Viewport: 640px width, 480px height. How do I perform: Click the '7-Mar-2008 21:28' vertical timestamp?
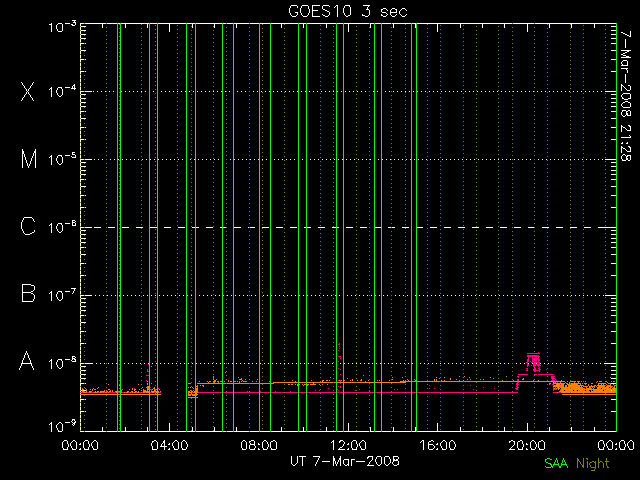tap(626, 96)
